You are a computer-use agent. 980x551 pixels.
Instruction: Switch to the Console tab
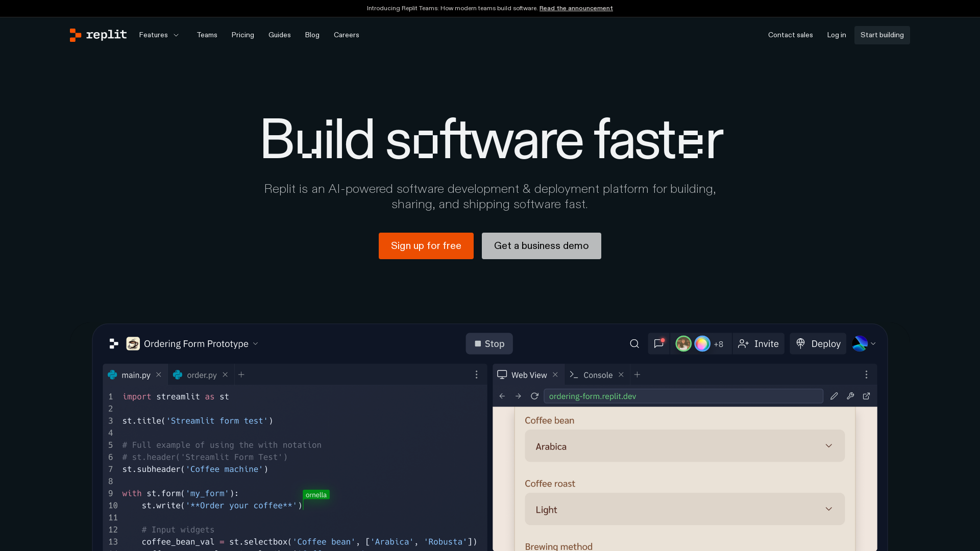click(597, 375)
